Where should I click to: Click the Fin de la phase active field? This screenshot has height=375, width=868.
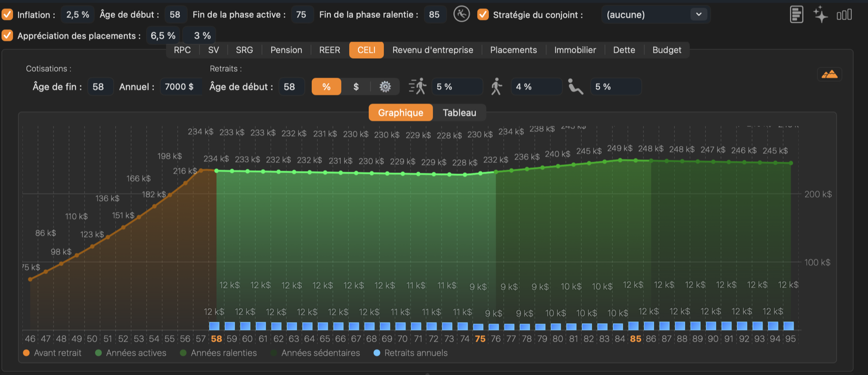coord(301,15)
